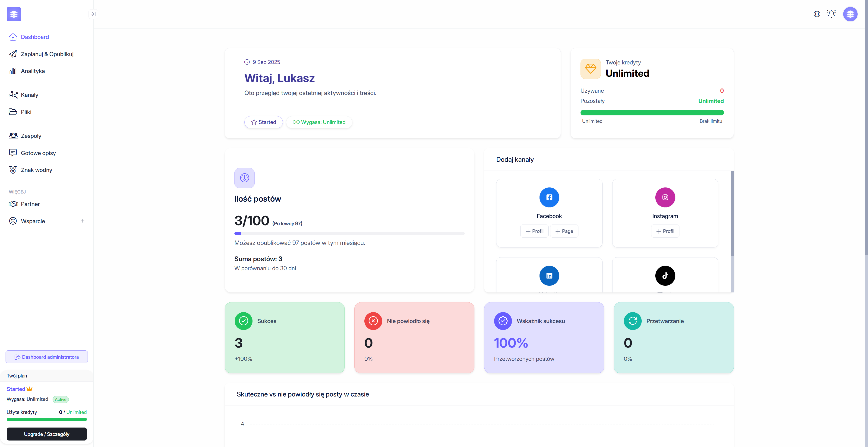Click the TikTok channel icon
The image size is (868, 447).
point(665,276)
